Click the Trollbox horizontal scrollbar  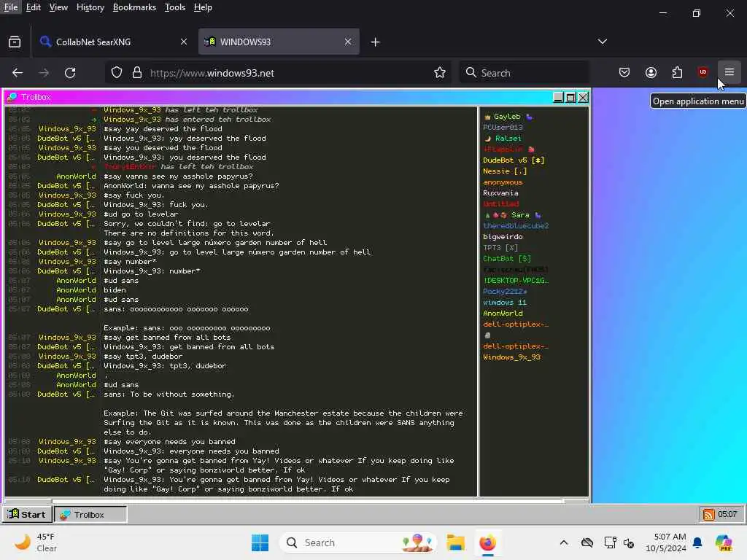point(296,500)
